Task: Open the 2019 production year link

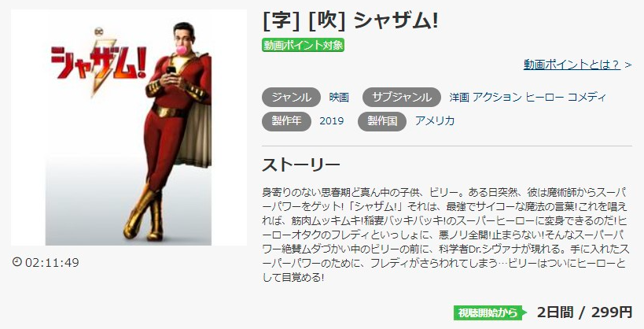Action: tap(332, 121)
